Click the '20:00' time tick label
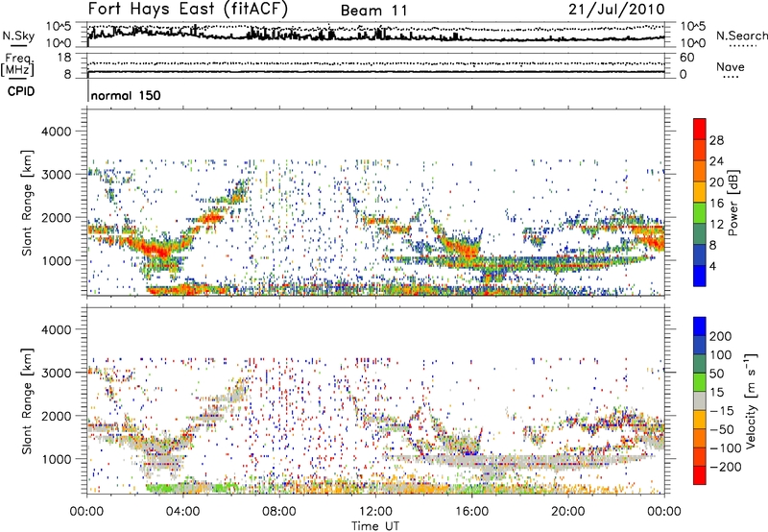Viewport: 768px width, 532px height. pos(567,512)
